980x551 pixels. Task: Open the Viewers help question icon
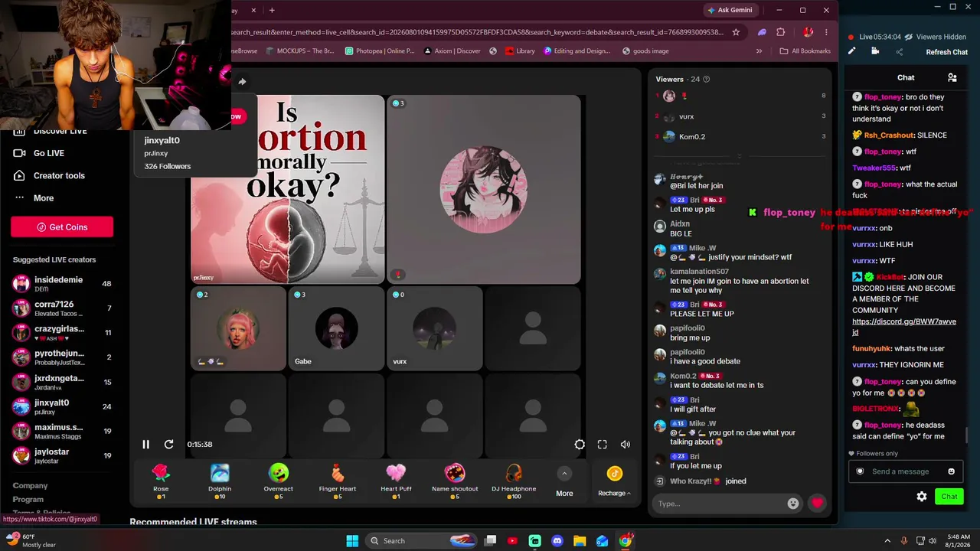(x=707, y=79)
